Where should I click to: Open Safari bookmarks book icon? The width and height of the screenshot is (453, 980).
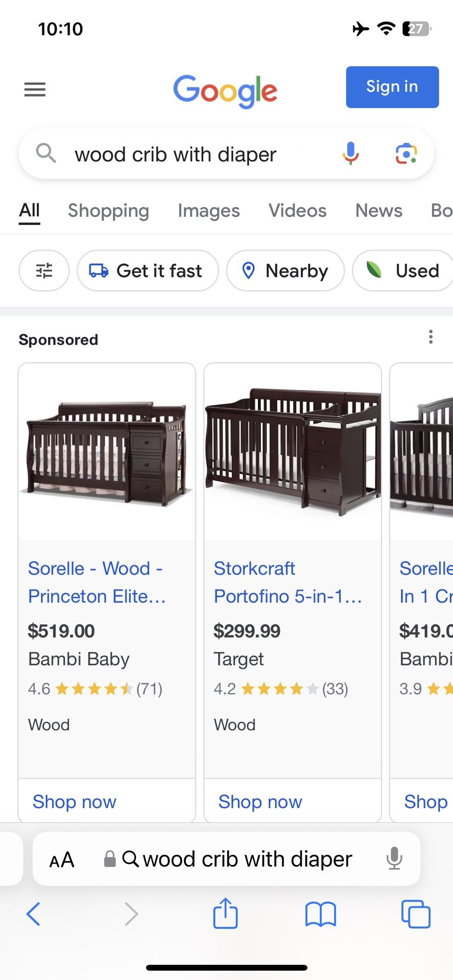click(x=320, y=914)
